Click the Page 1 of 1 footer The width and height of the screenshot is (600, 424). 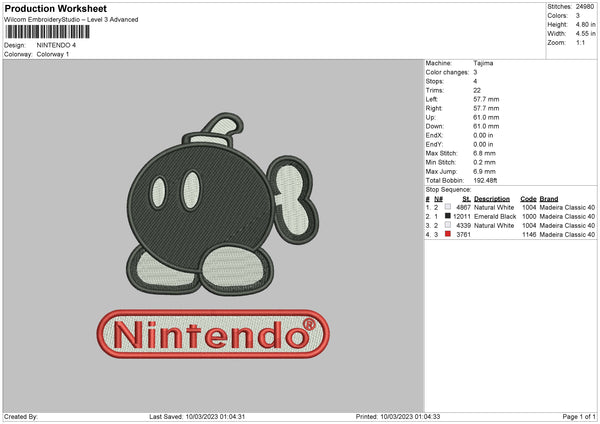coord(579,417)
